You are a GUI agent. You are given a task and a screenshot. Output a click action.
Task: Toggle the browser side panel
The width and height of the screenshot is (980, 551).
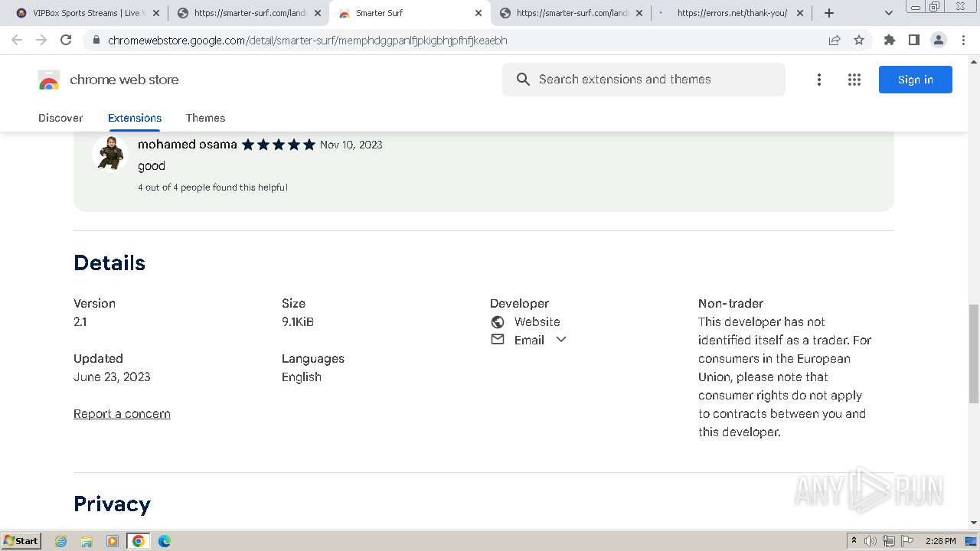coord(914,40)
